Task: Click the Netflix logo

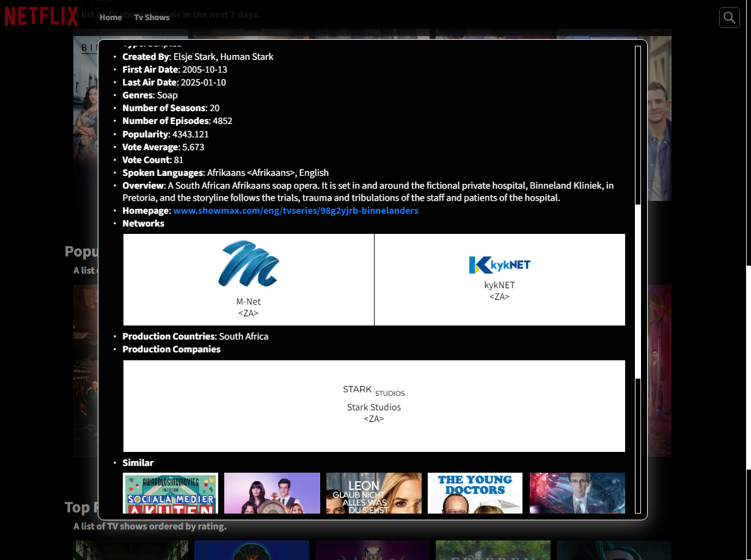Action: pyautogui.click(x=42, y=16)
